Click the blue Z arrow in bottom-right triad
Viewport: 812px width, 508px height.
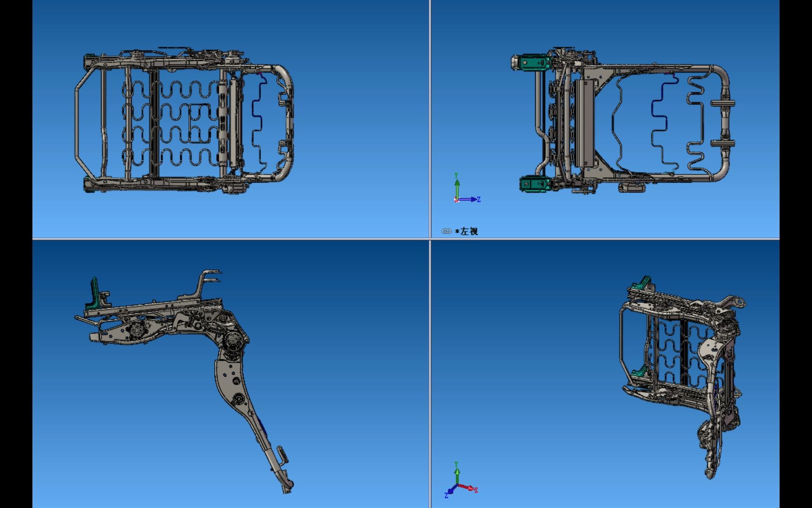(450, 491)
